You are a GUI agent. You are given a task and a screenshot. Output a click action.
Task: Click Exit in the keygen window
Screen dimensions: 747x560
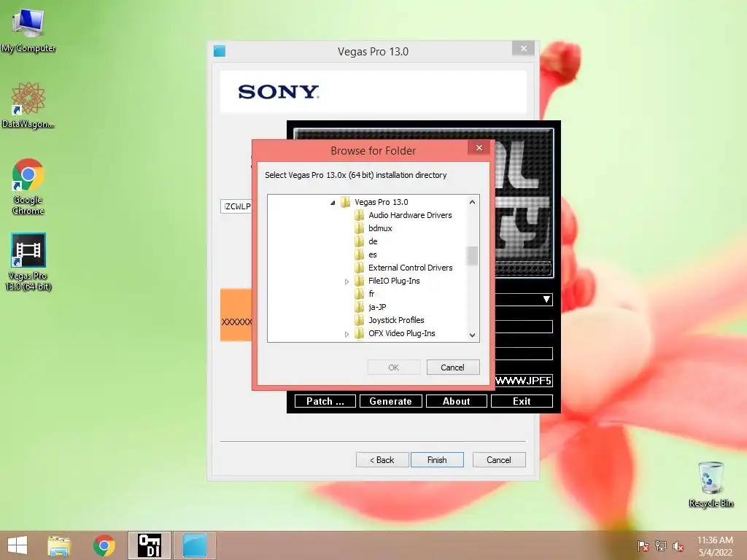point(522,401)
